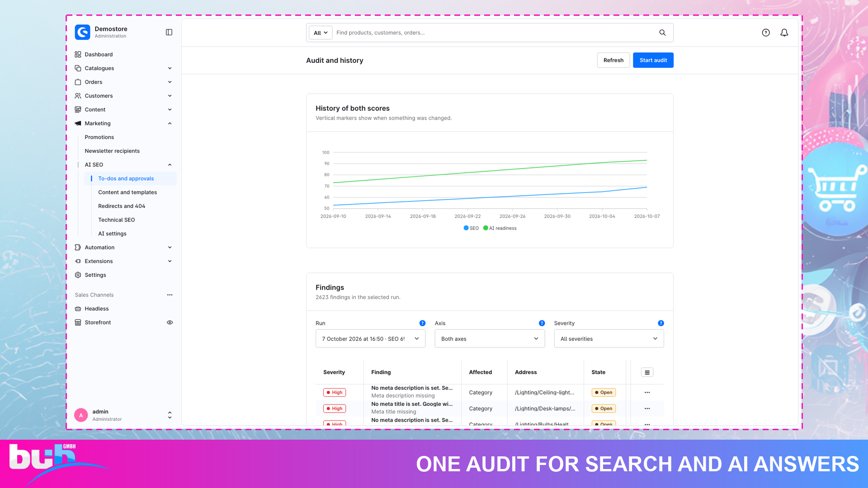Toggle Storefront visibility eye icon
The image size is (868, 488).
170,323
